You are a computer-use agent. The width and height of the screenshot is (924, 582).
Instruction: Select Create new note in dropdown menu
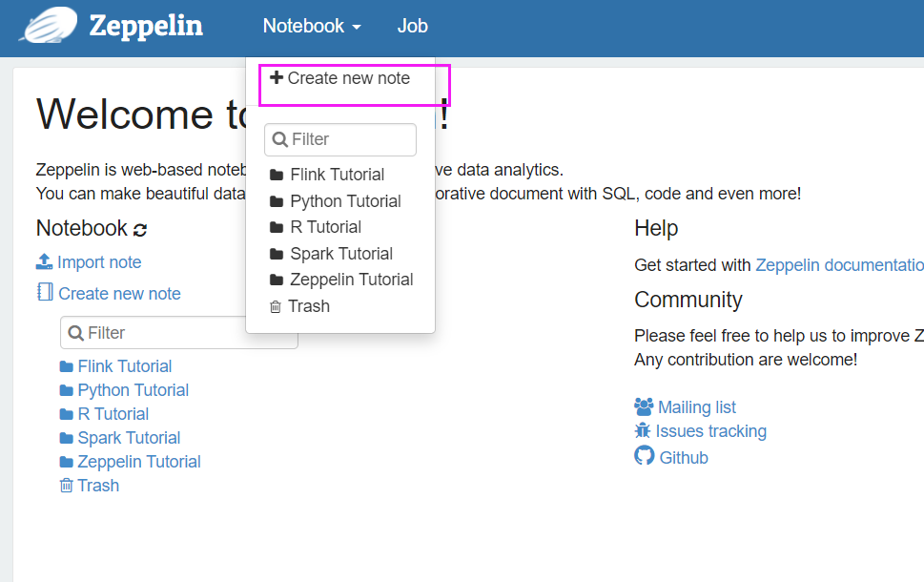coord(348,78)
